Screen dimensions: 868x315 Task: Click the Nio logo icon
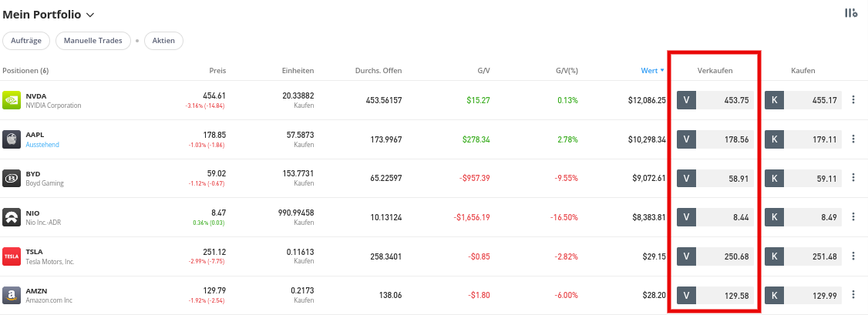[x=12, y=217]
